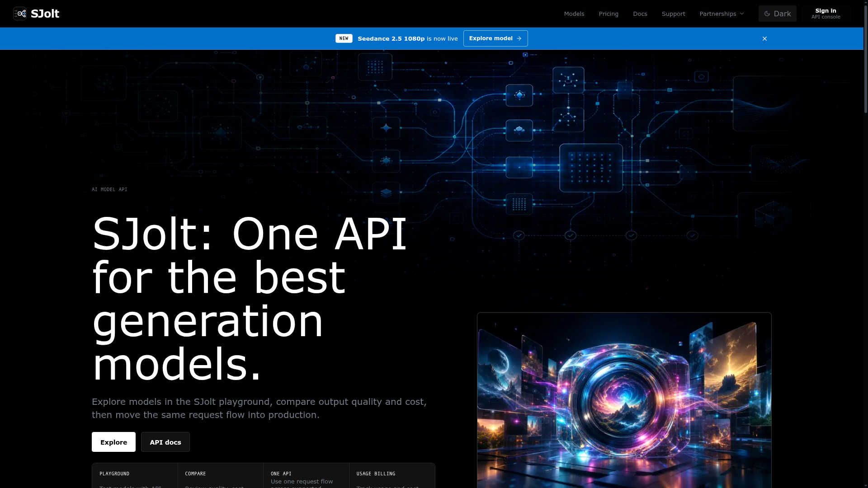Open the API docs button
Image resolution: width=868 pixels, height=488 pixels.
tap(165, 442)
